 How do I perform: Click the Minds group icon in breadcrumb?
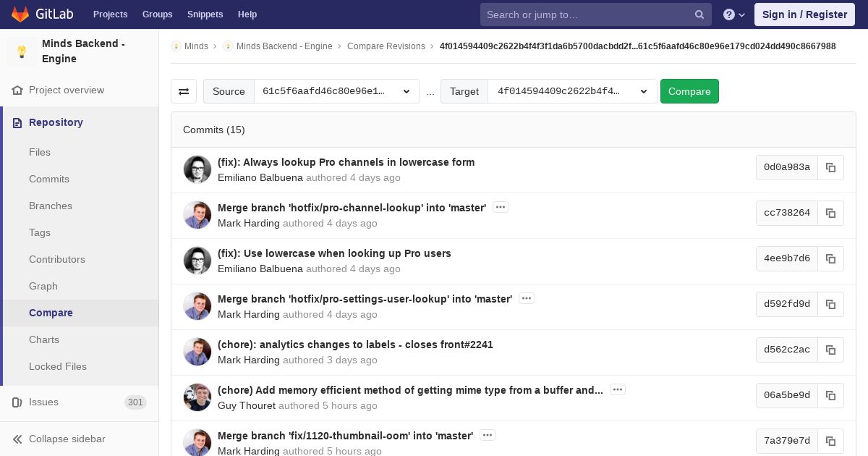coord(176,46)
